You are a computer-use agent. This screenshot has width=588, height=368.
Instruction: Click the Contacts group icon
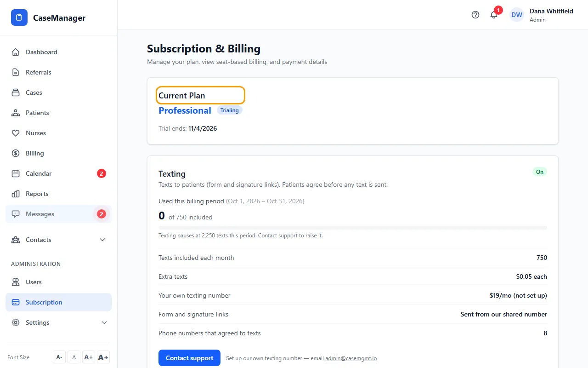[x=16, y=240]
